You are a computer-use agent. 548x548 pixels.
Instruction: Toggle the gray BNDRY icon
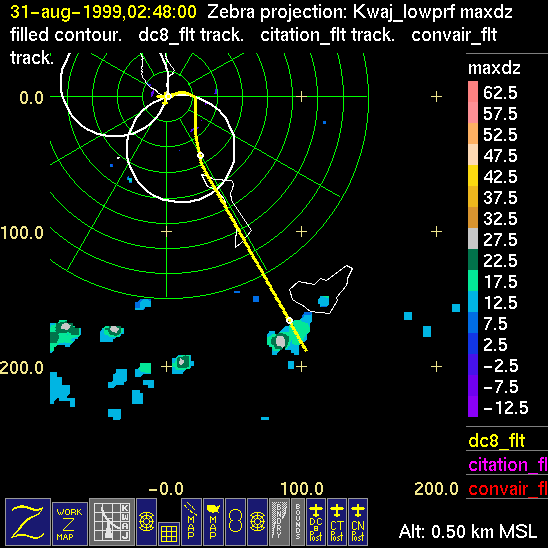tap(279, 521)
